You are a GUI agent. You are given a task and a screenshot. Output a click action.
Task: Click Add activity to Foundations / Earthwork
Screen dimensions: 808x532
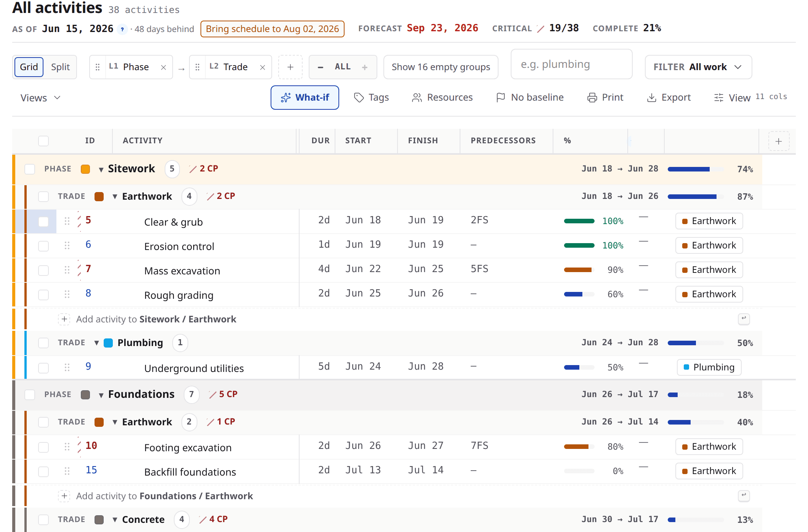164,496
